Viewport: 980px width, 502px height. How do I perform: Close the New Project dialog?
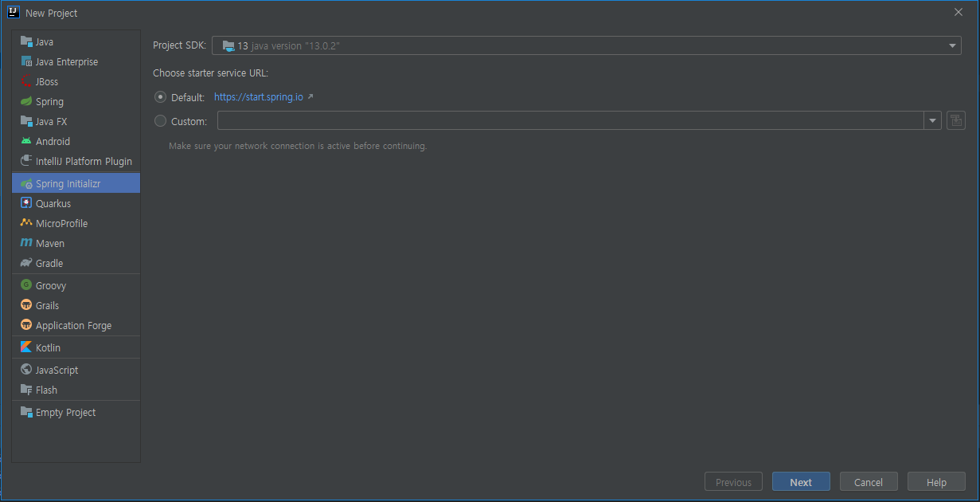959,12
